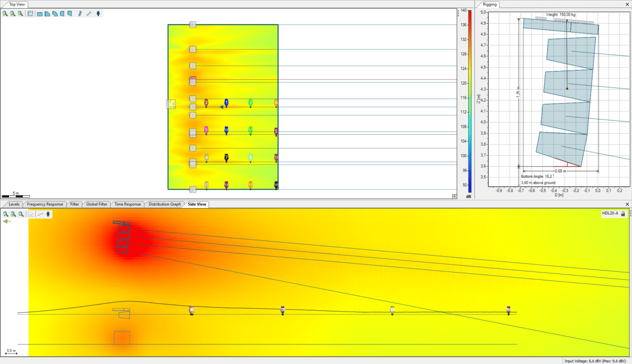The height and width of the screenshot is (364, 632).
Task: Select the right-tapered trapezoid area tool
Action: 70,14
